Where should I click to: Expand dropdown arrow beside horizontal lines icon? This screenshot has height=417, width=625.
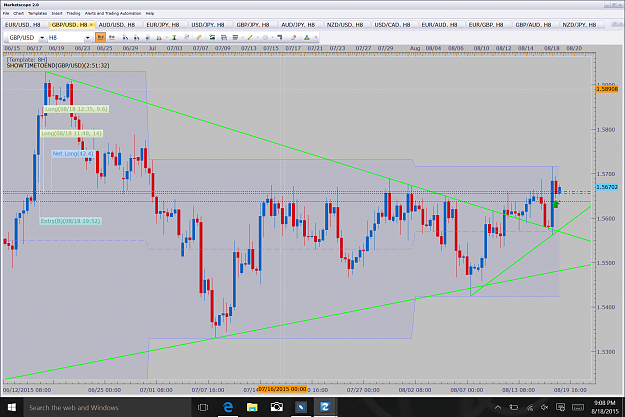coord(243,38)
